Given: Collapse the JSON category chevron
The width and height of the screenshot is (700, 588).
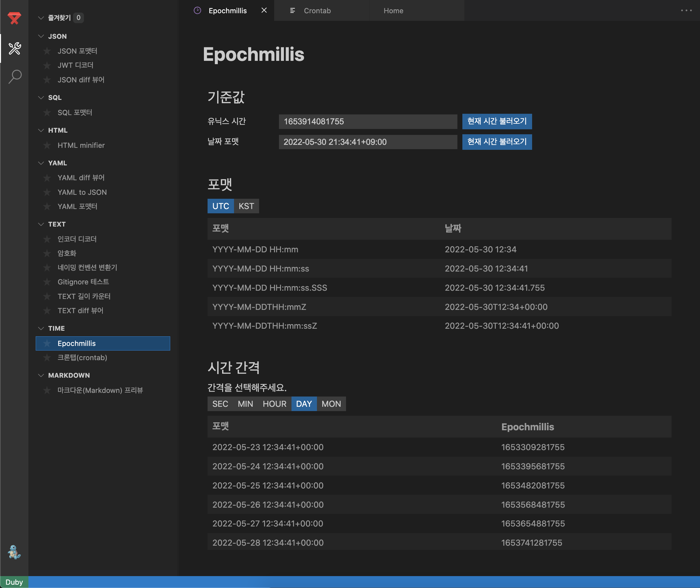Looking at the screenshot, I should click(41, 36).
